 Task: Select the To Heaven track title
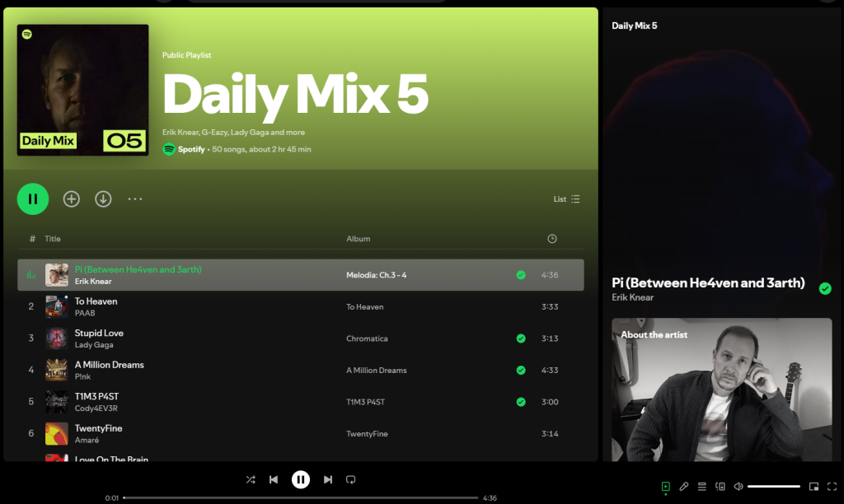(96, 301)
